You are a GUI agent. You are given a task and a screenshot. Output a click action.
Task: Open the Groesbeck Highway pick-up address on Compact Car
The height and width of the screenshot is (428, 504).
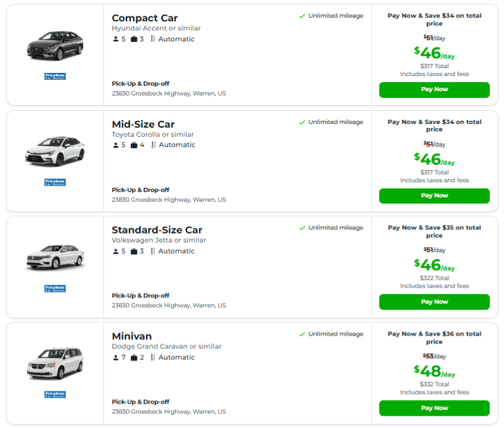click(x=168, y=93)
